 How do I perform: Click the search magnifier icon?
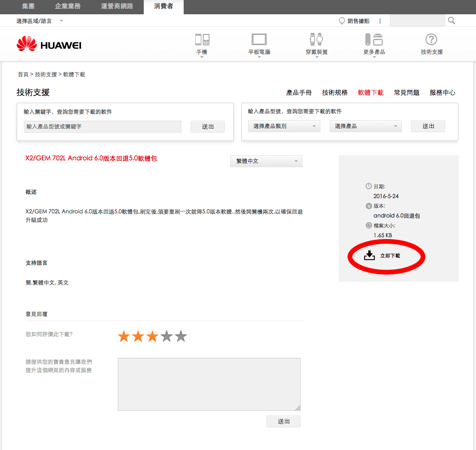point(452,21)
